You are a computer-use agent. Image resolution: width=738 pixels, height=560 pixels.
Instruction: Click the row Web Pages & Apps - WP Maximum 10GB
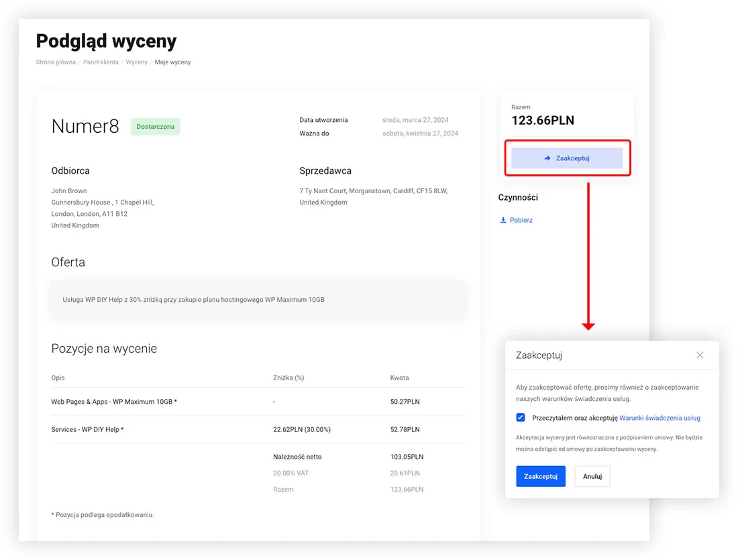point(258,402)
